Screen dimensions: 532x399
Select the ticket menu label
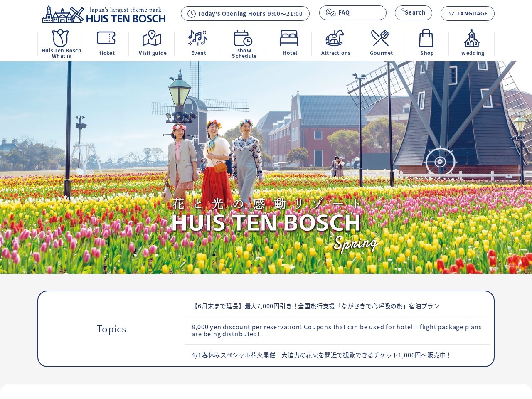pyautogui.click(x=107, y=53)
